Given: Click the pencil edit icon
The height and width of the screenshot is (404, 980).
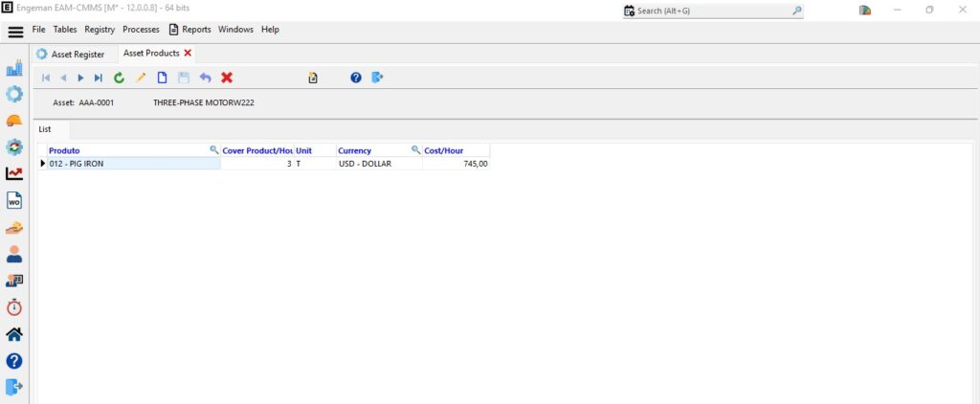Looking at the screenshot, I should [x=141, y=78].
